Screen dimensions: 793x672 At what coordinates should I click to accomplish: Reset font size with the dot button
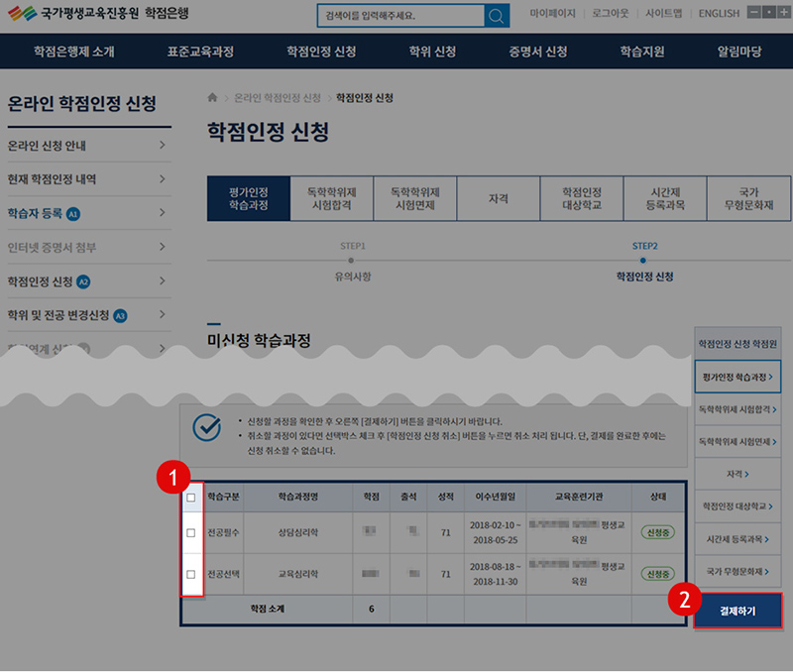[x=767, y=13]
